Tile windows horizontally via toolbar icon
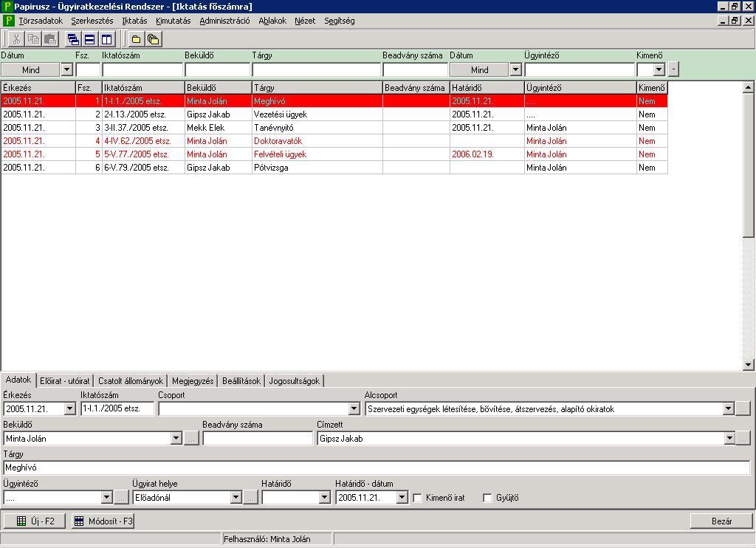Image resolution: width=756 pixels, height=548 pixels. point(89,39)
